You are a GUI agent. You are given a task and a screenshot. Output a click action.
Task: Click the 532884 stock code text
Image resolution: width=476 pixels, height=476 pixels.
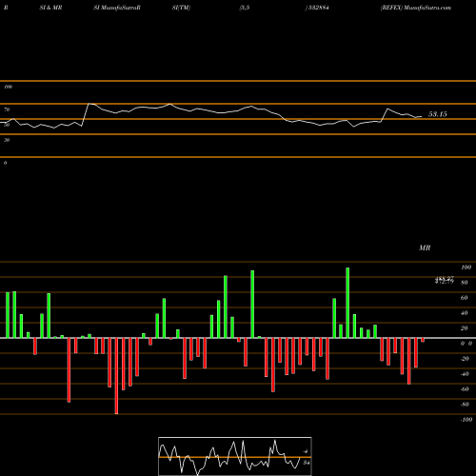(318, 8)
